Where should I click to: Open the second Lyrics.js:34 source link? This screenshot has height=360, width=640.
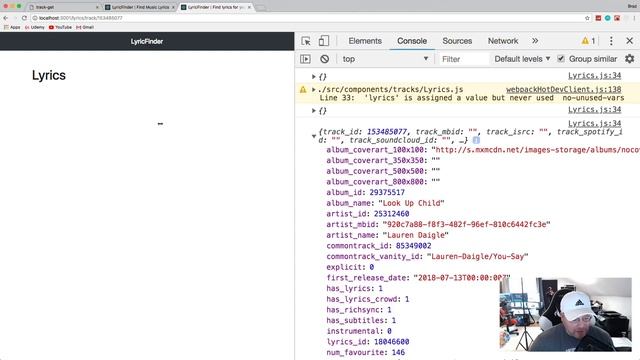point(595,109)
